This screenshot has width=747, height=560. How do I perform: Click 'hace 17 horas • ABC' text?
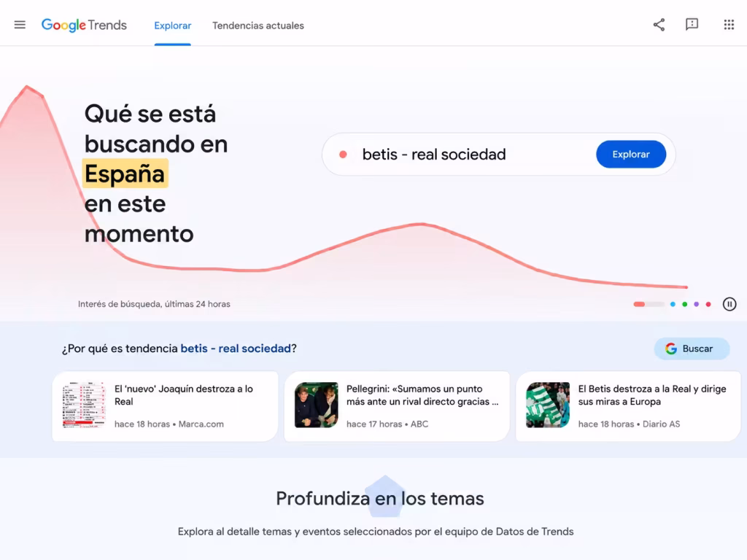click(387, 424)
